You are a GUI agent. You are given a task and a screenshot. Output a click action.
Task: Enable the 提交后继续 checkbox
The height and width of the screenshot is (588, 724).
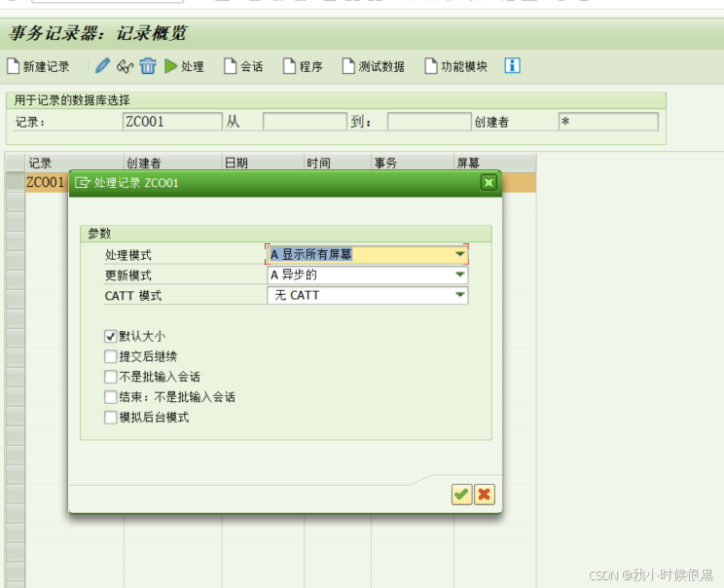point(110,356)
